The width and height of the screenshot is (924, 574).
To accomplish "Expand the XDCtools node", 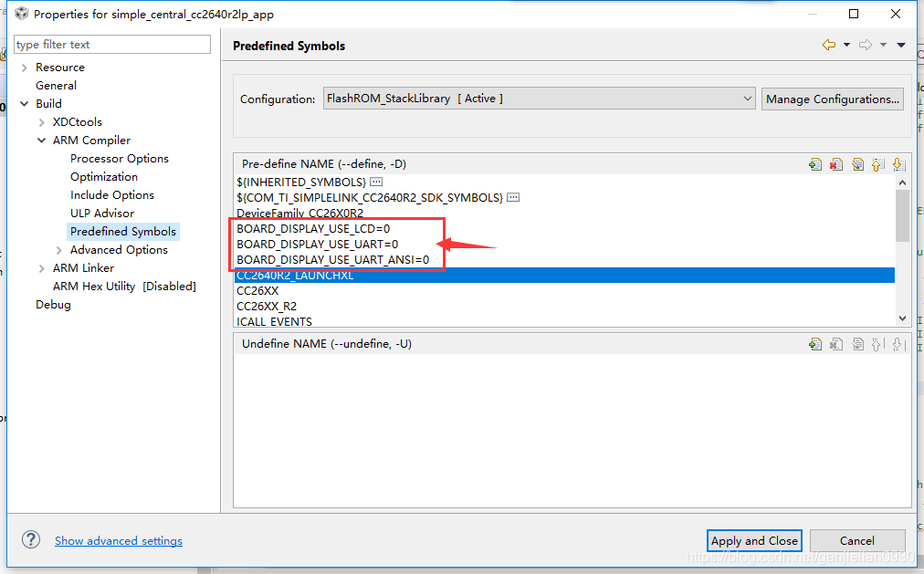I will (x=41, y=122).
